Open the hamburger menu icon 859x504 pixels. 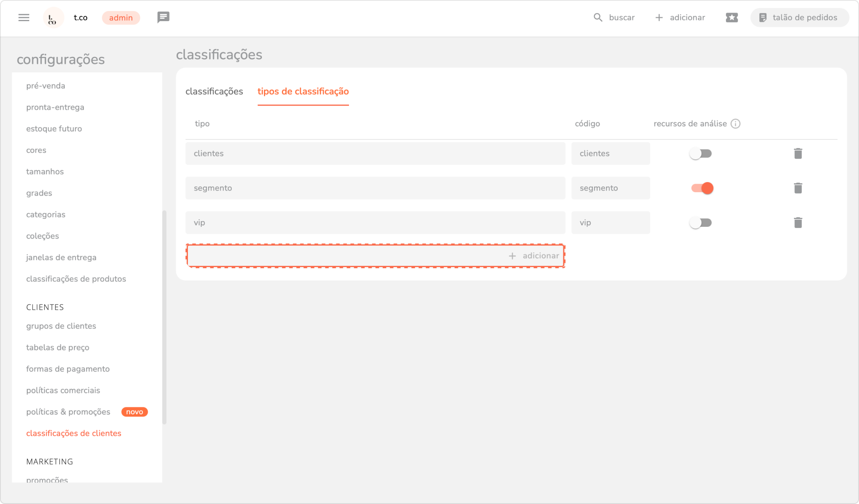click(x=24, y=17)
